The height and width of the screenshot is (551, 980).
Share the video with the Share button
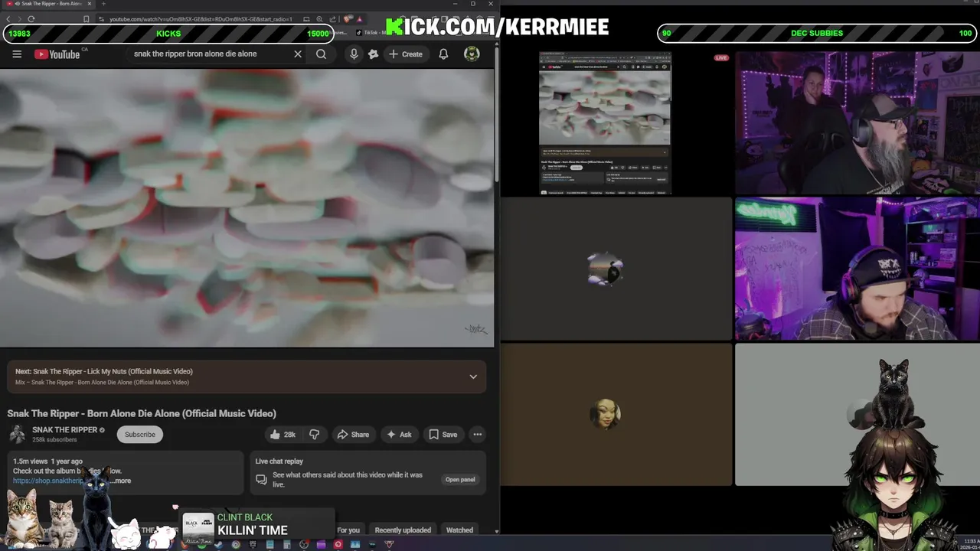(x=353, y=435)
